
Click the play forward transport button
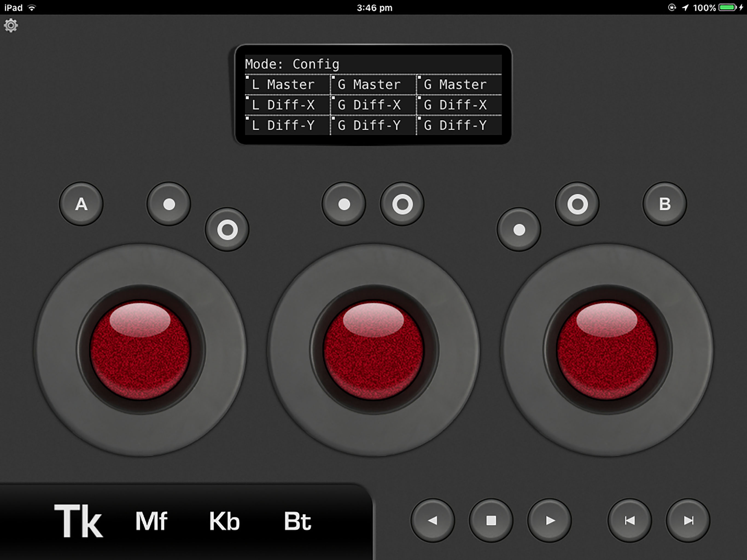(x=549, y=520)
